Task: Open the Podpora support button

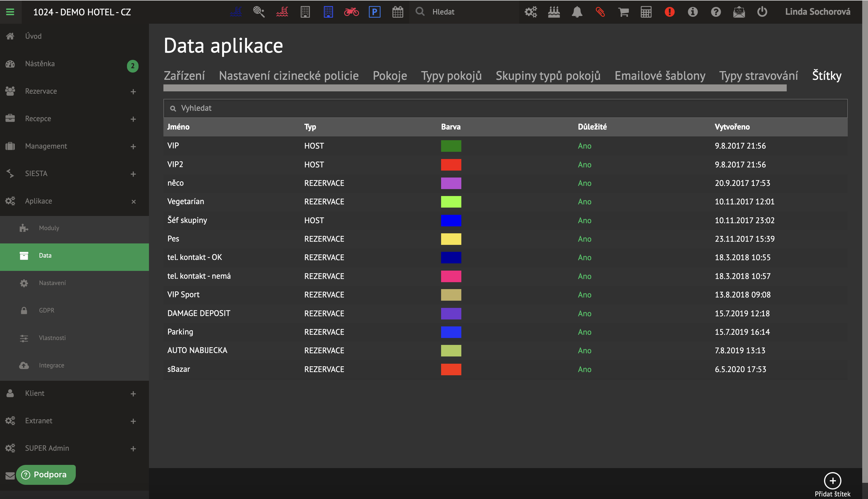Action: (46, 474)
